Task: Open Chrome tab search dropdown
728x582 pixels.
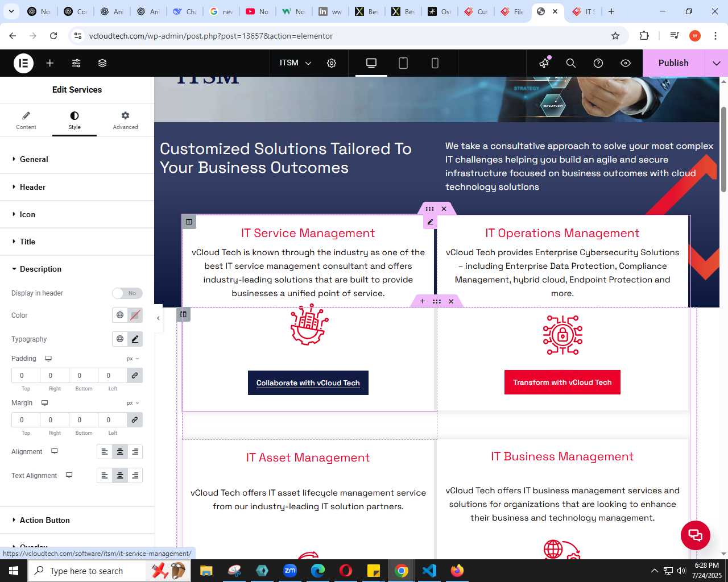Action: pos(11,11)
